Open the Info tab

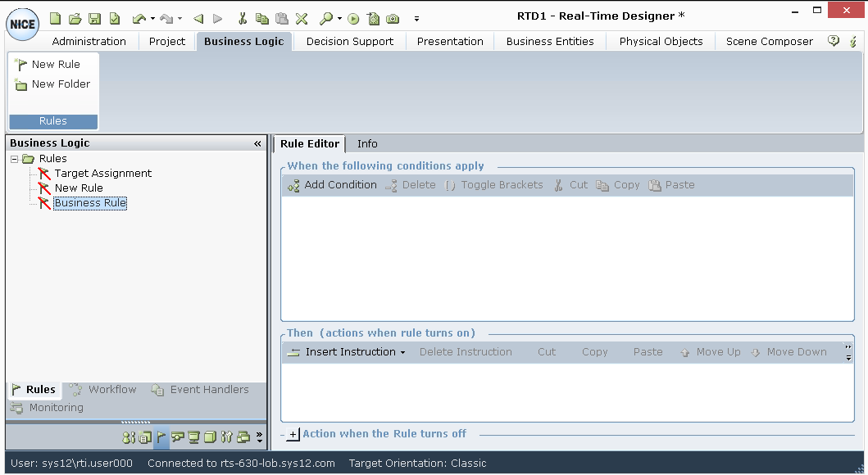click(367, 143)
